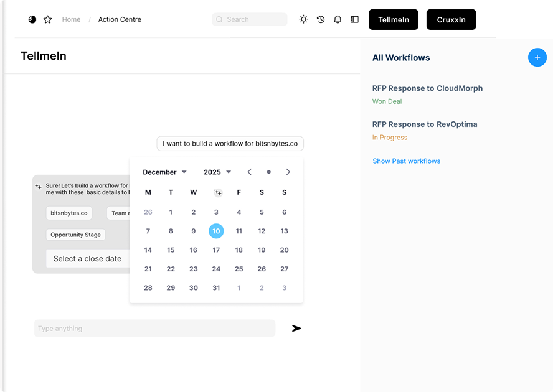Click the All Workflows heading
Screen dimensions: 553x392
click(x=401, y=58)
